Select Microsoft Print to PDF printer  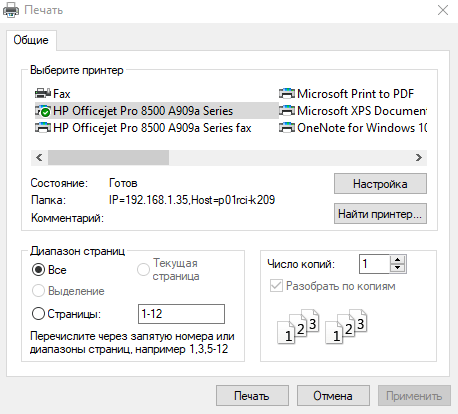tap(347, 94)
